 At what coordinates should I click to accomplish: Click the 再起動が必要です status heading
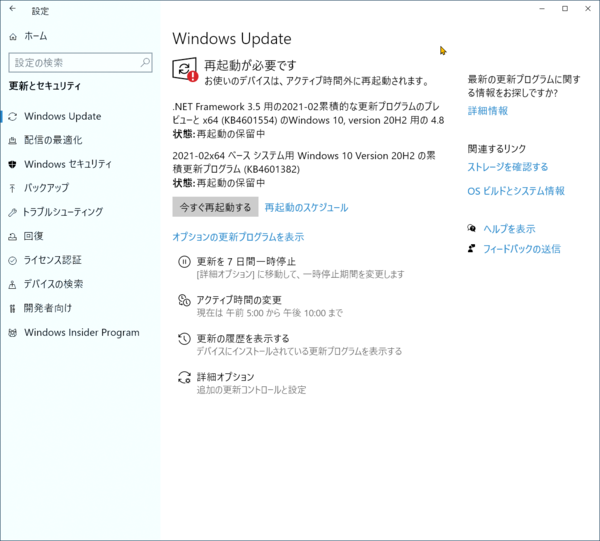[250, 65]
